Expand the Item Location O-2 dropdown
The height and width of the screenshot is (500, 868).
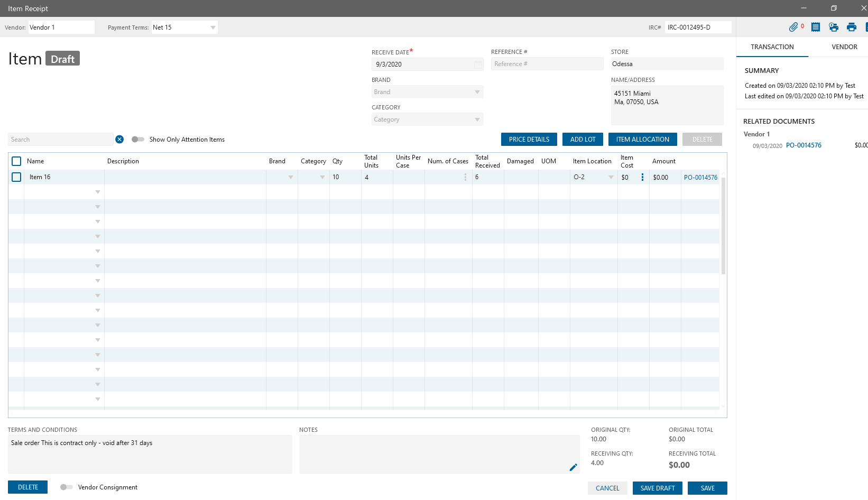point(611,177)
